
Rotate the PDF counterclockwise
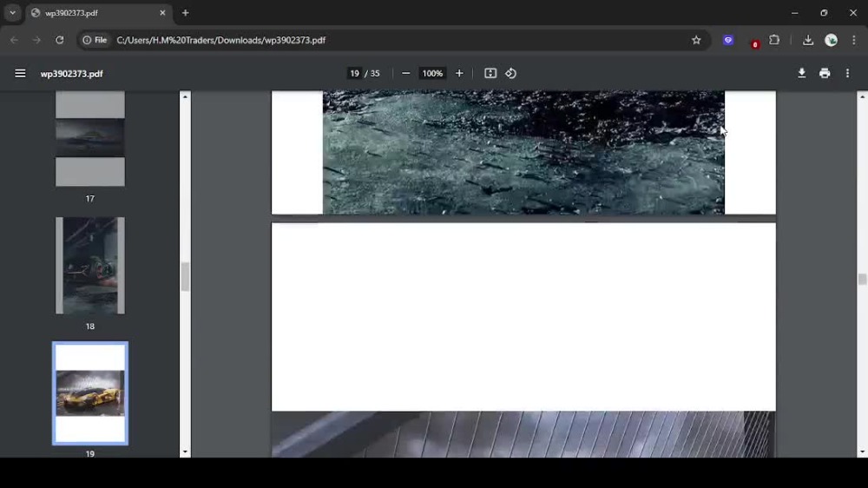click(x=510, y=73)
